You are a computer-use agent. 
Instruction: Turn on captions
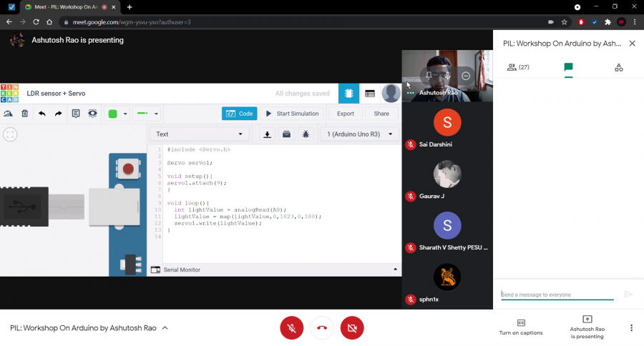tap(521, 327)
